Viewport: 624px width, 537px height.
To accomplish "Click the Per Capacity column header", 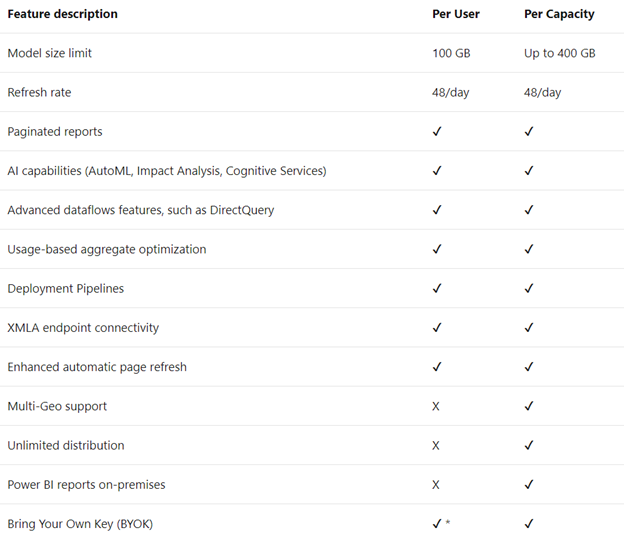I will click(x=559, y=14).
